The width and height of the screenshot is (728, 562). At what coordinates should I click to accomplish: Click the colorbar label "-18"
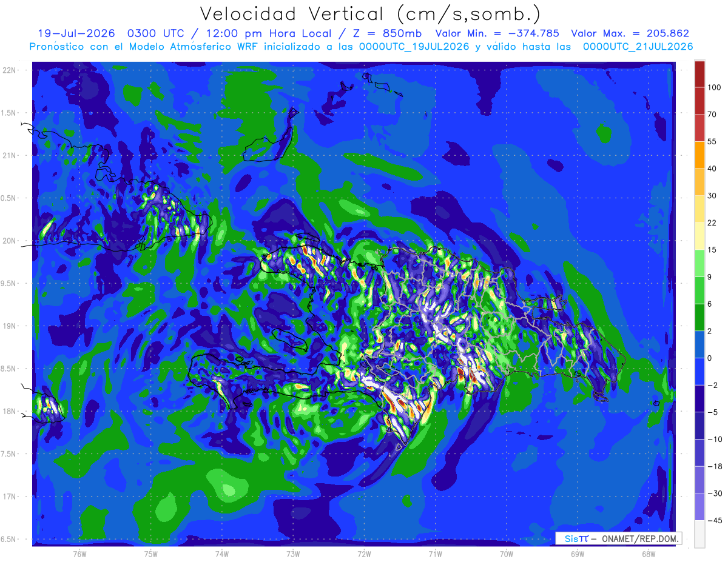(x=714, y=466)
